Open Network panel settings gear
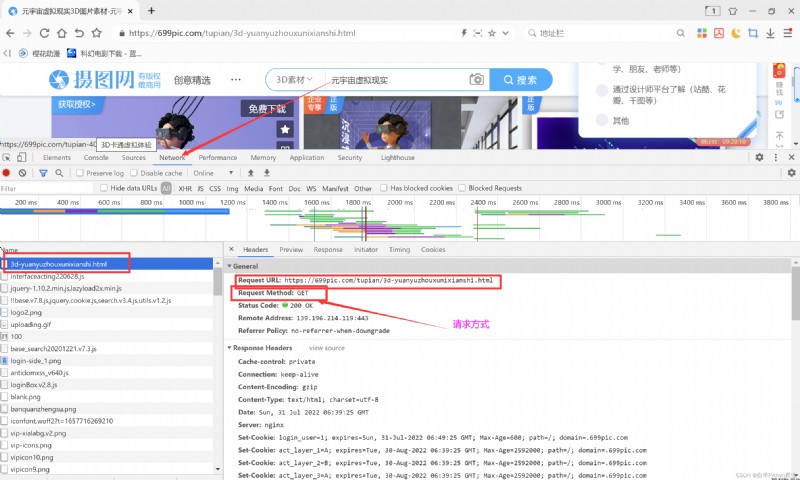This screenshot has height=480, width=800. pyautogui.click(x=791, y=173)
